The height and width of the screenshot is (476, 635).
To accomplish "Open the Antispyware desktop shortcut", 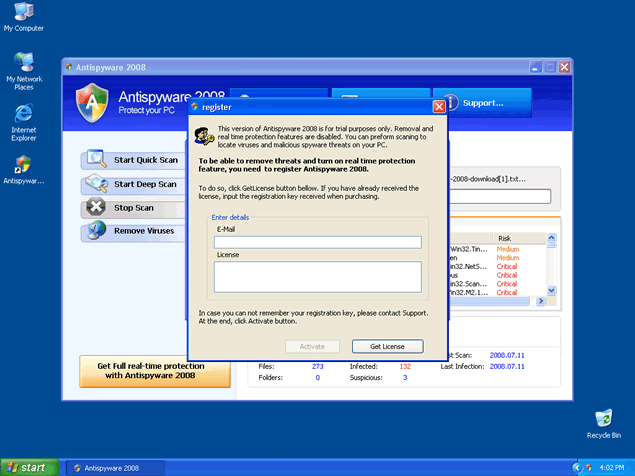I will tap(23, 164).
